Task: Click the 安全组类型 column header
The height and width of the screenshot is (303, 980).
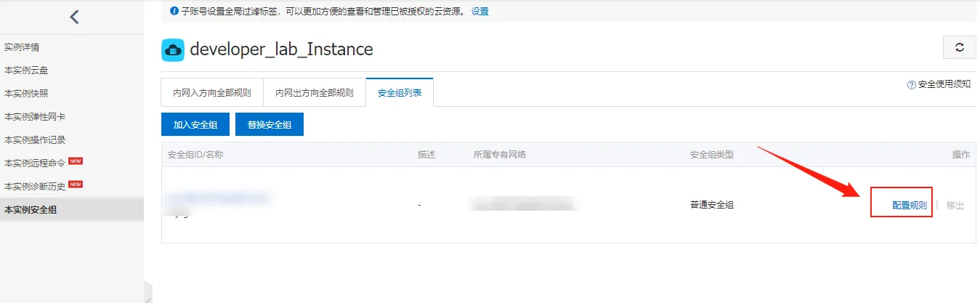Action: coord(712,155)
